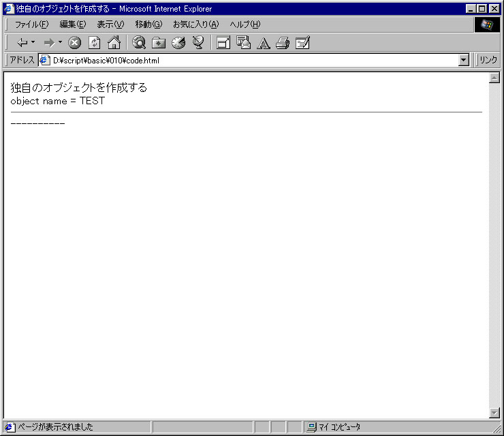Screen dimensions: 504x436
Task: Click the Font size A icon
Action: [264, 43]
